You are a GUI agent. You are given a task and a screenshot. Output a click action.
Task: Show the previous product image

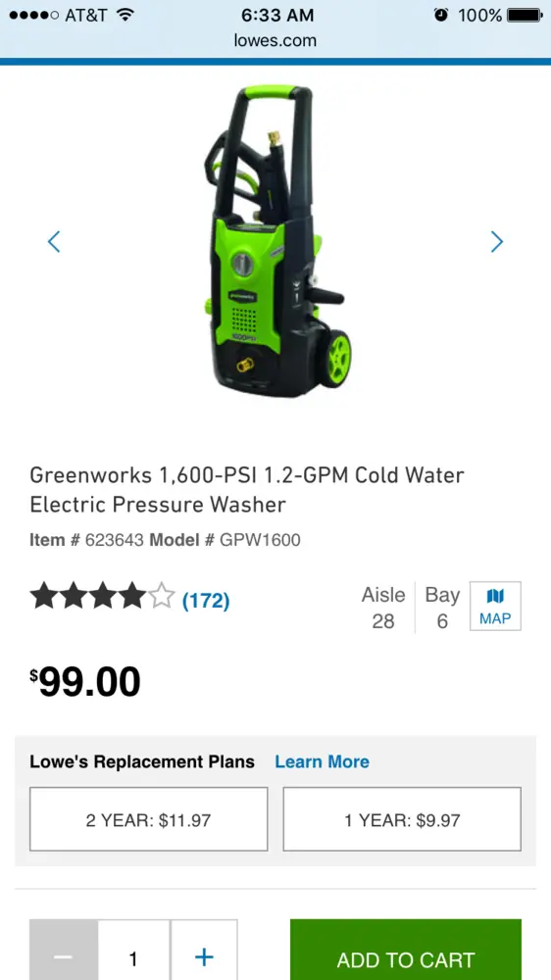click(54, 242)
